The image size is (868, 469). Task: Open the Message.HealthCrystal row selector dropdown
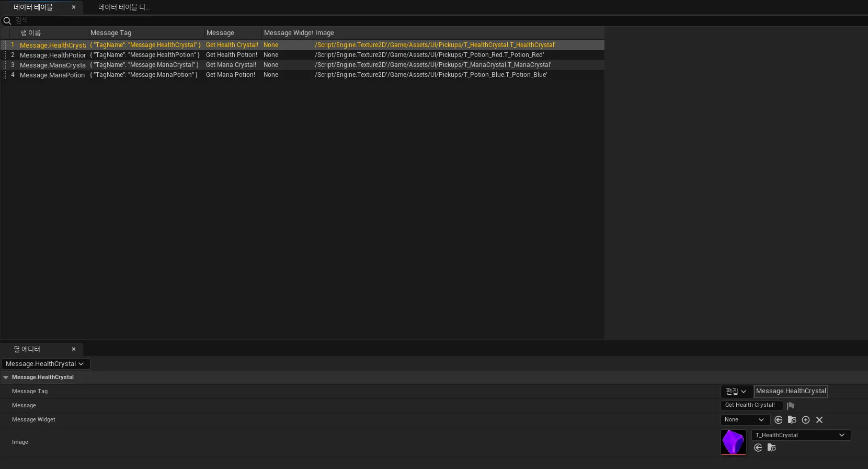[x=45, y=364]
